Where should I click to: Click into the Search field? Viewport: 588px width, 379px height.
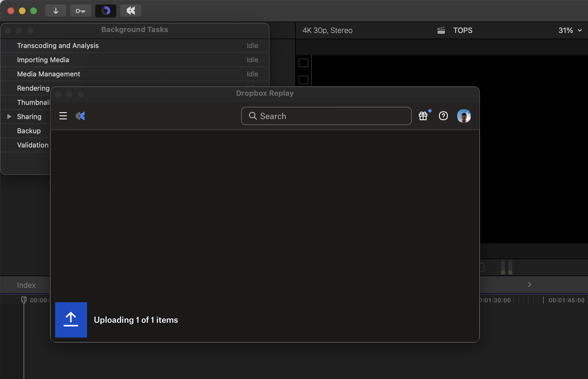[326, 116]
